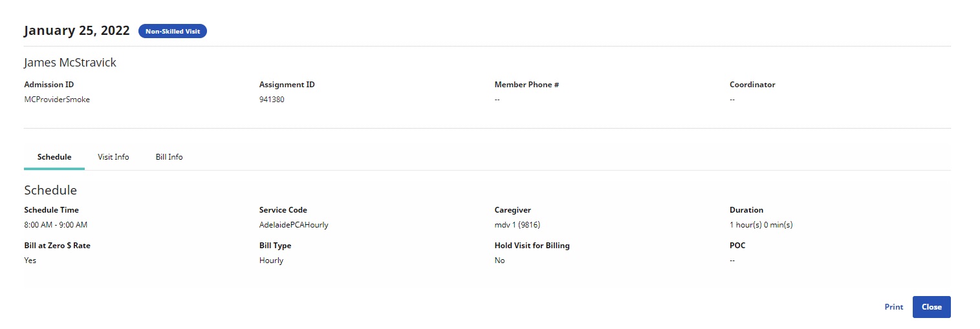The width and height of the screenshot is (980, 329).
Task: Click the caregiver mdv 1 (9816)
Action: tap(517, 225)
